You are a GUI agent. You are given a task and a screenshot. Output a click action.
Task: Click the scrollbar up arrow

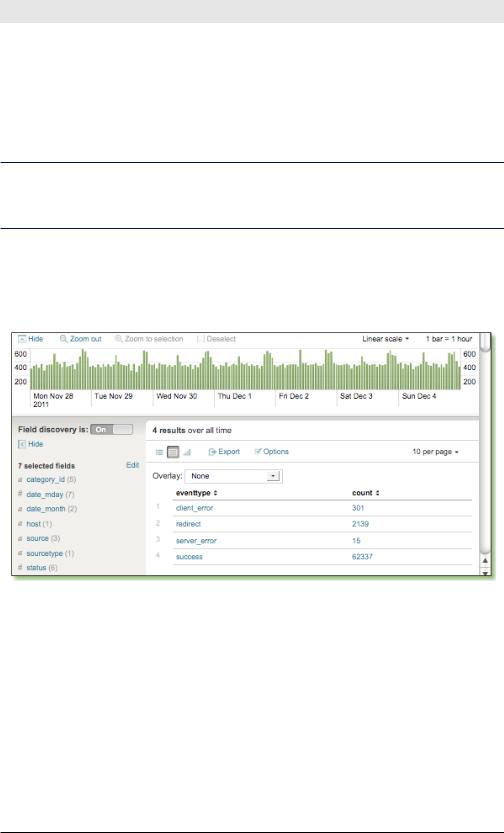(485, 560)
